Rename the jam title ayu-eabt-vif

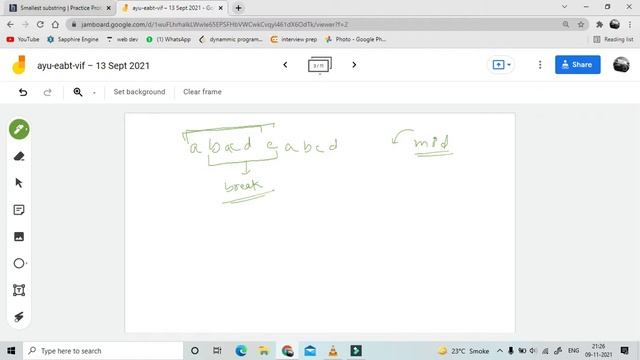click(93, 66)
